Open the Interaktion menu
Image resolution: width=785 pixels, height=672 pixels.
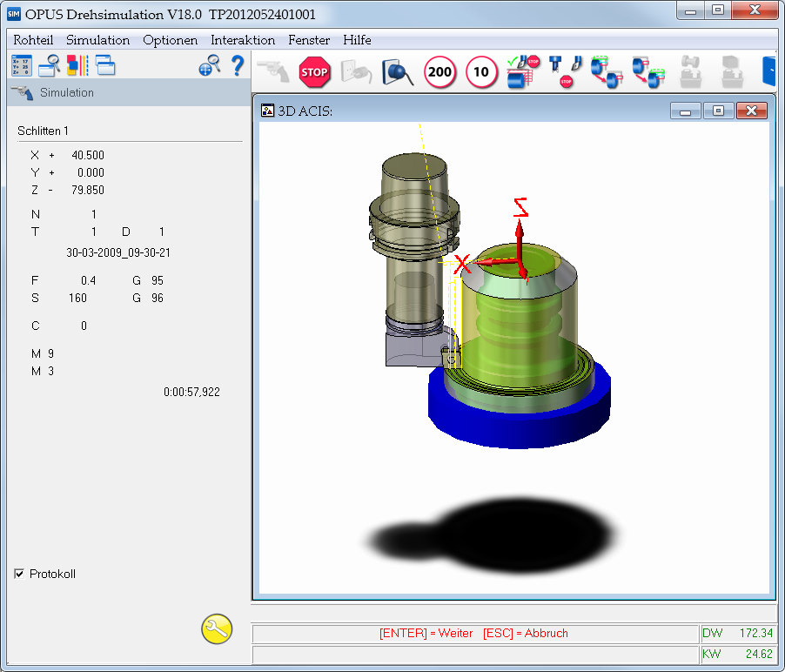[x=243, y=40]
